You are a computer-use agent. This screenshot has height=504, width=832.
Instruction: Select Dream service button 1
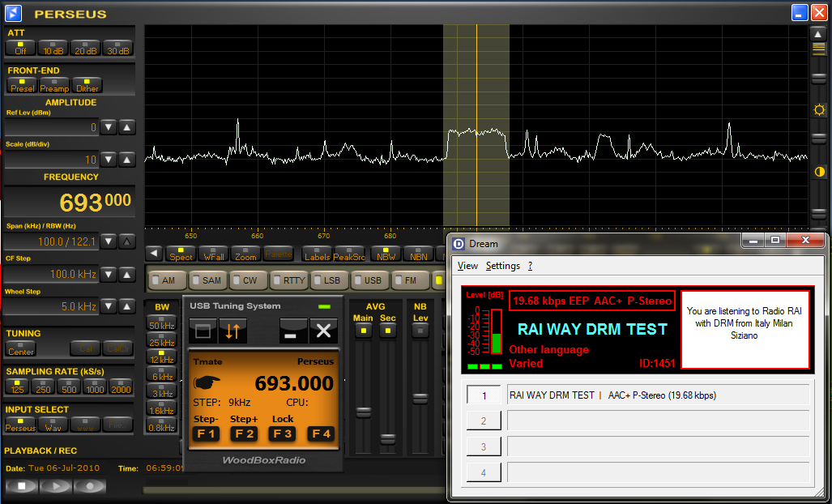tap(484, 395)
